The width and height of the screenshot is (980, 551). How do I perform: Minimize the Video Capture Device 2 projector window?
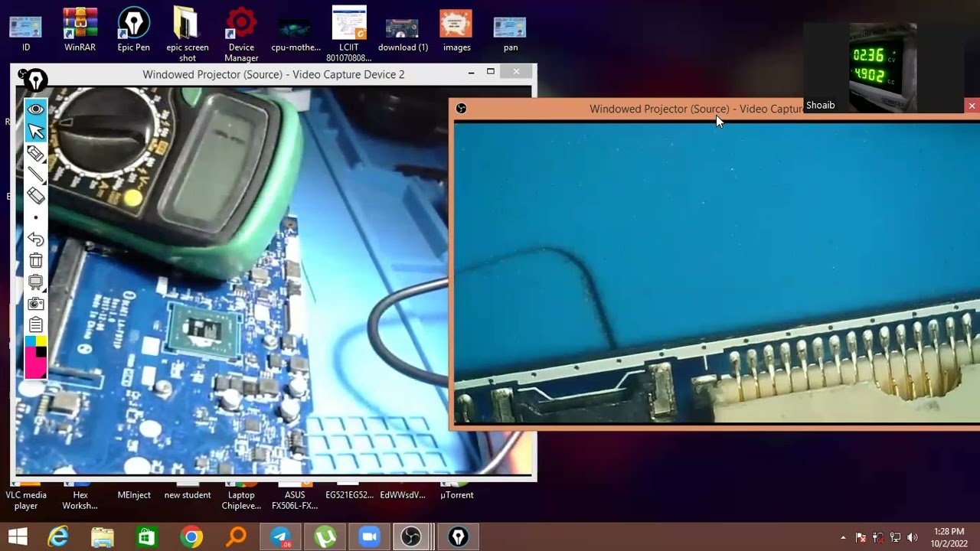click(471, 72)
